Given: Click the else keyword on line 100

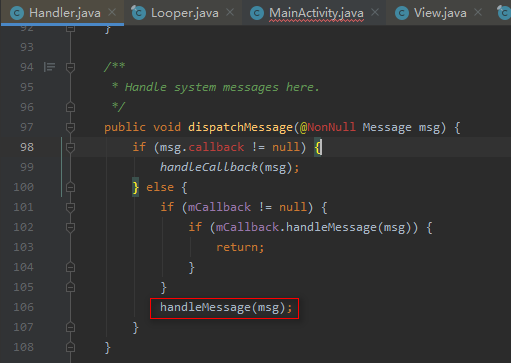Looking at the screenshot, I should (x=160, y=187).
